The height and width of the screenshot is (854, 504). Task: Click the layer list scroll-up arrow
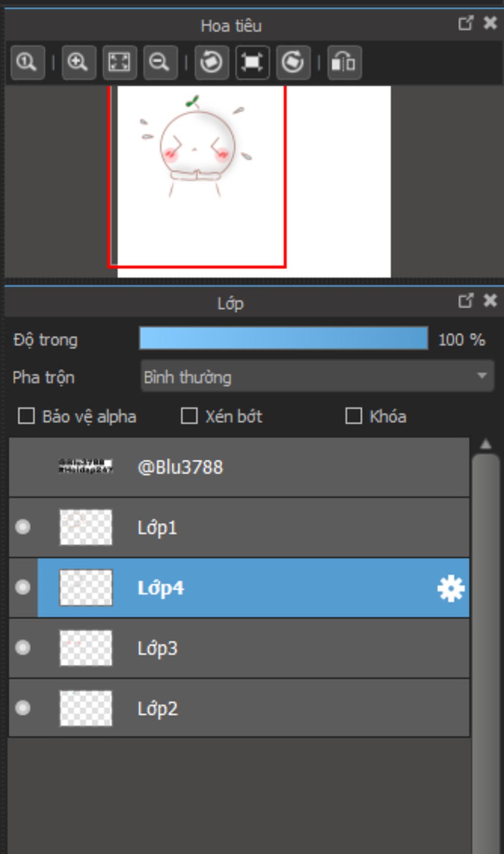click(x=486, y=444)
